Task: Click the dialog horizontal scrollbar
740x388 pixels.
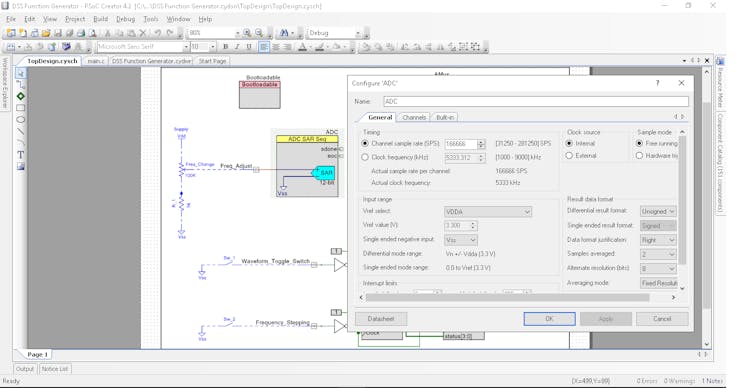Action: [507, 297]
